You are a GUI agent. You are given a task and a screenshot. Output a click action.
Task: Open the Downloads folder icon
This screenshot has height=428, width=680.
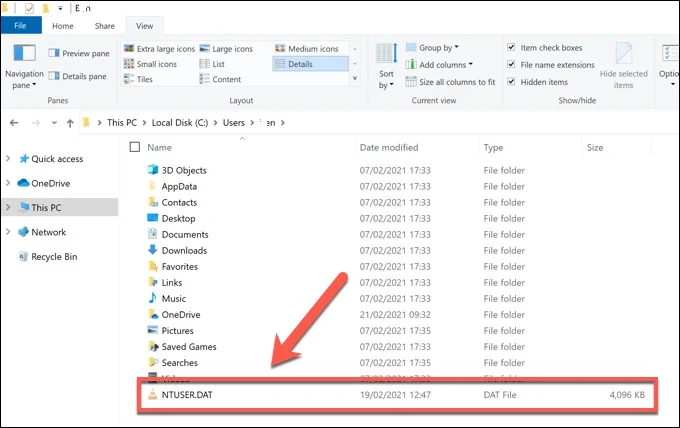coord(153,250)
